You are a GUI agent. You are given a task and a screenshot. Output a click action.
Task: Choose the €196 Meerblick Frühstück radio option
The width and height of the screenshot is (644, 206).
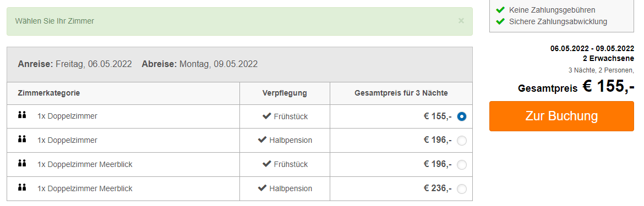(462, 165)
